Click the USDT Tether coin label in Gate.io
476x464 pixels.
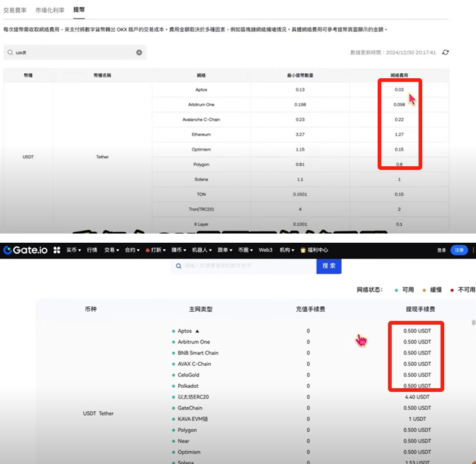pyautogui.click(x=98, y=414)
